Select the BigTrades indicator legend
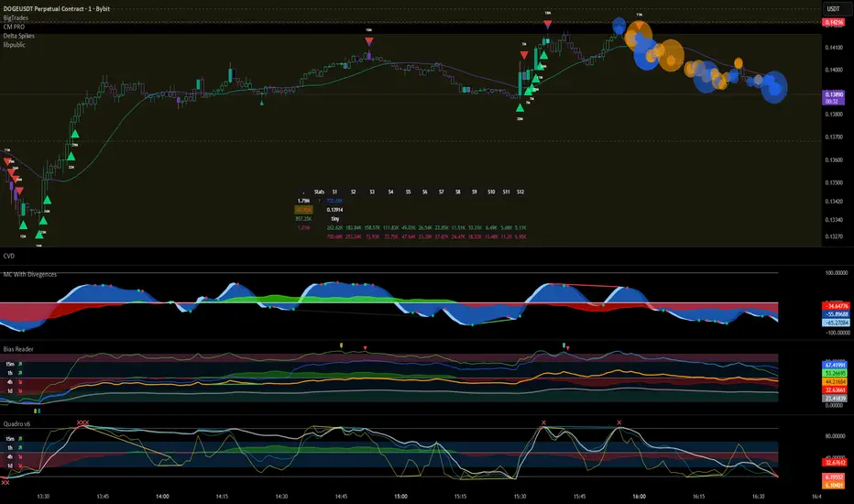This screenshot has height=504, width=854. (x=16, y=18)
